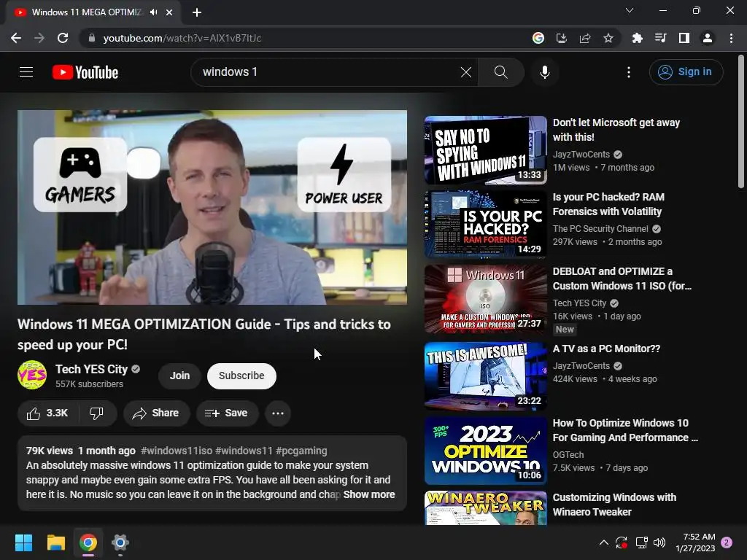Expand description with Show more
This screenshot has height=560, width=747.
coord(369,494)
